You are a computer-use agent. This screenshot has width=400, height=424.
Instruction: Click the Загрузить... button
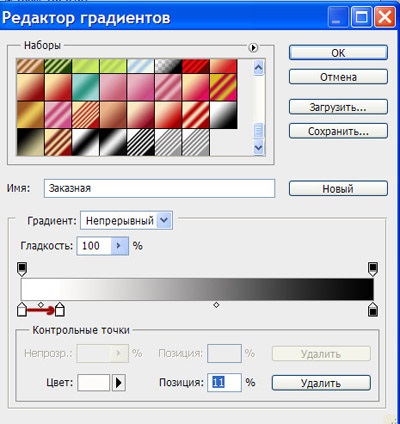click(338, 107)
